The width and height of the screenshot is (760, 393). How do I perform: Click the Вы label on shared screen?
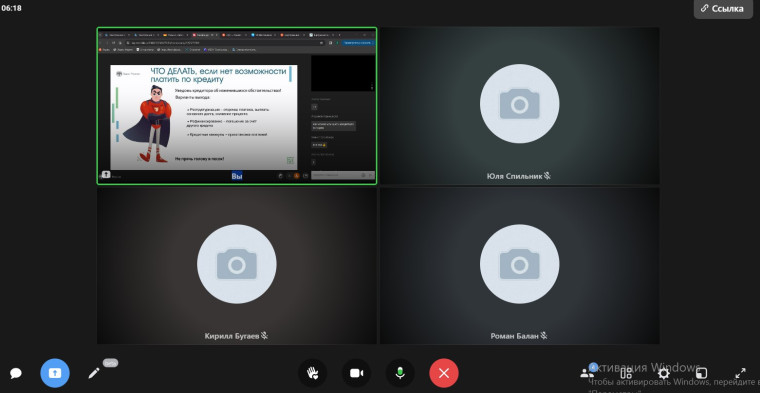[237, 176]
